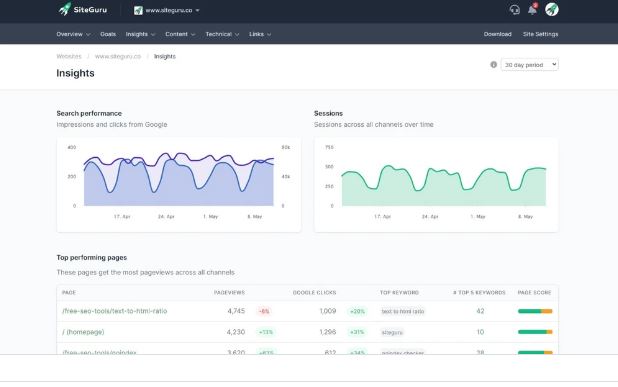Open the support headset icon
Viewport: 618px width, 387px height.
(514, 9)
